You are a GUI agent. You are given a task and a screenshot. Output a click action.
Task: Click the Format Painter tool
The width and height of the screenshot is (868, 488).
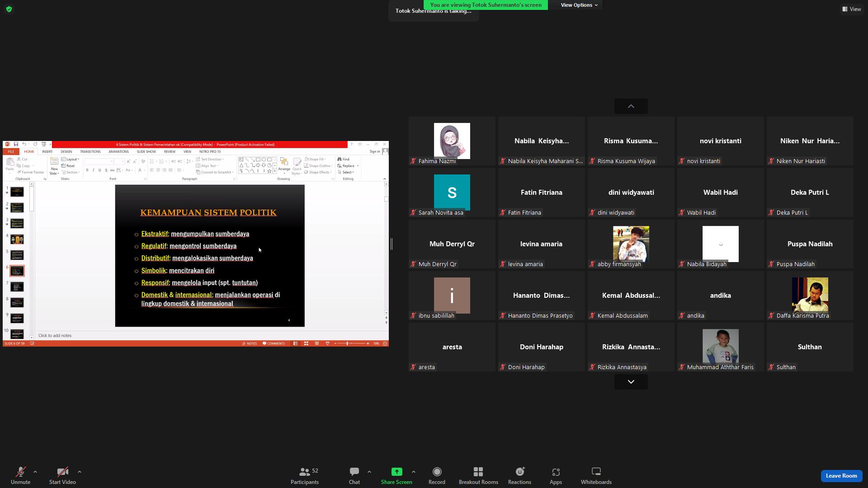31,172
